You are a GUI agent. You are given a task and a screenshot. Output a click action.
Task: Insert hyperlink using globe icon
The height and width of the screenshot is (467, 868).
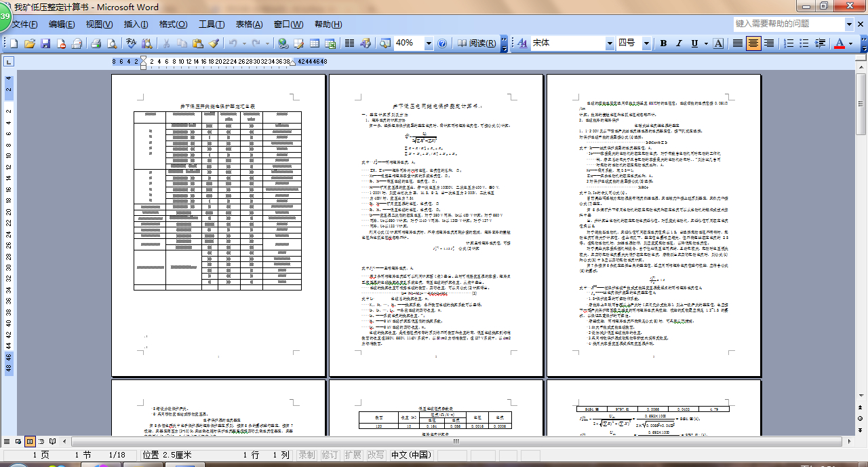click(283, 43)
